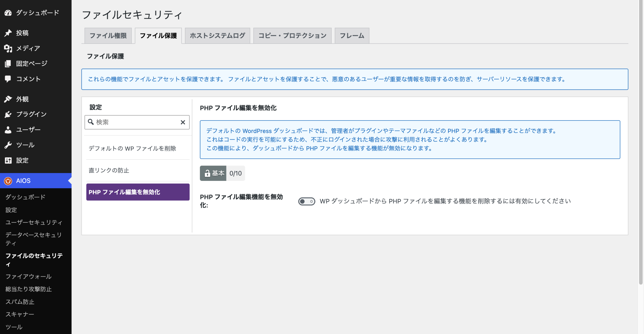Click the 設定 sliders icon in the main menu

pos(8,160)
